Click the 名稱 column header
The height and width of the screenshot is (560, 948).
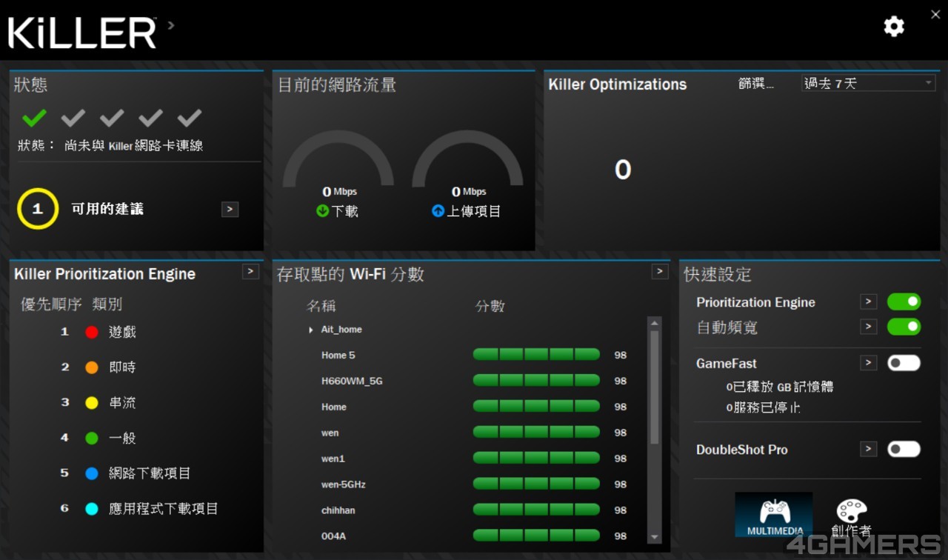pos(321,306)
